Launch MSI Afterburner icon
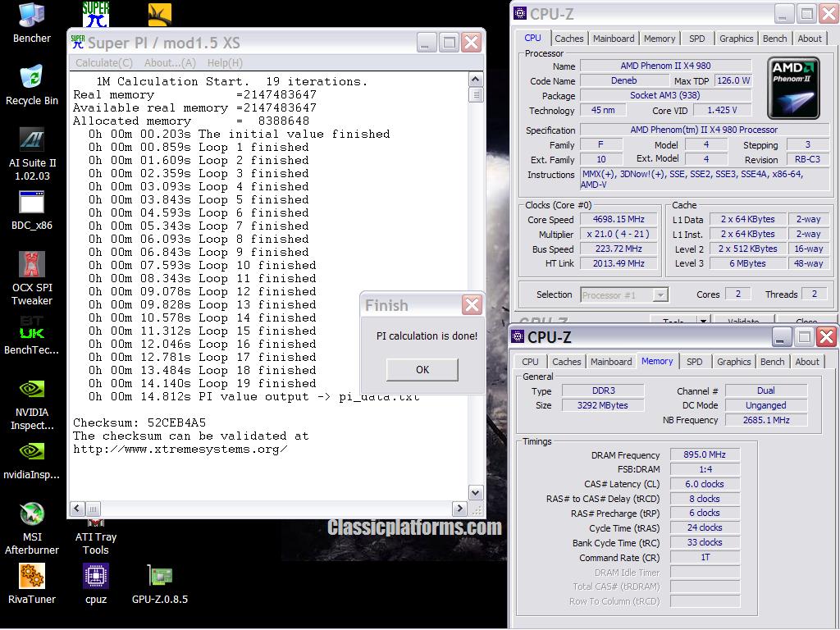 tap(32, 529)
